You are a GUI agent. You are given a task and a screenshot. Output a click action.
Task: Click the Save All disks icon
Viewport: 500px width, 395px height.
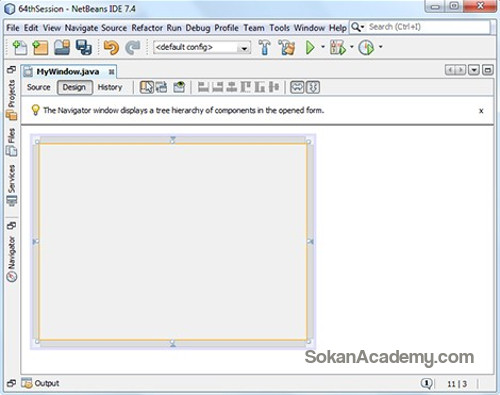tap(84, 47)
